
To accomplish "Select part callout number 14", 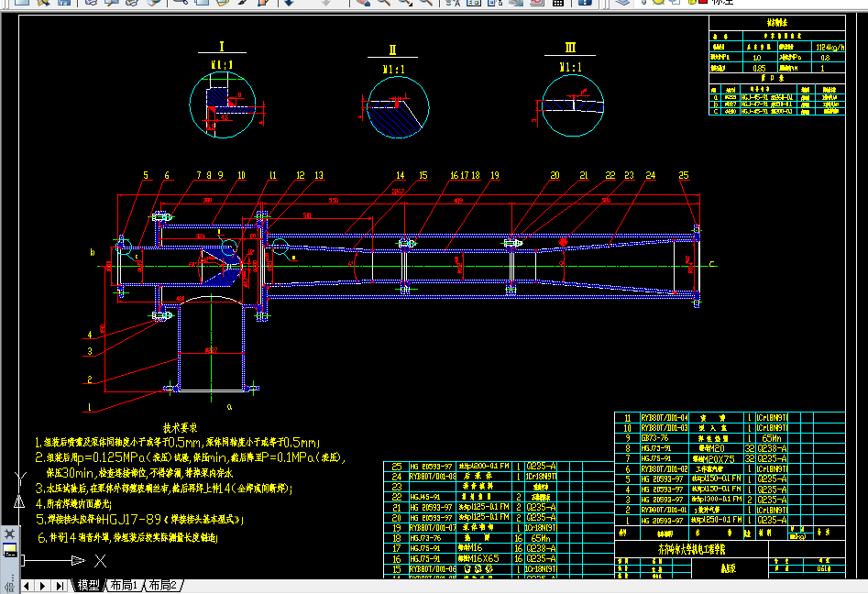I will [x=401, y=175].
